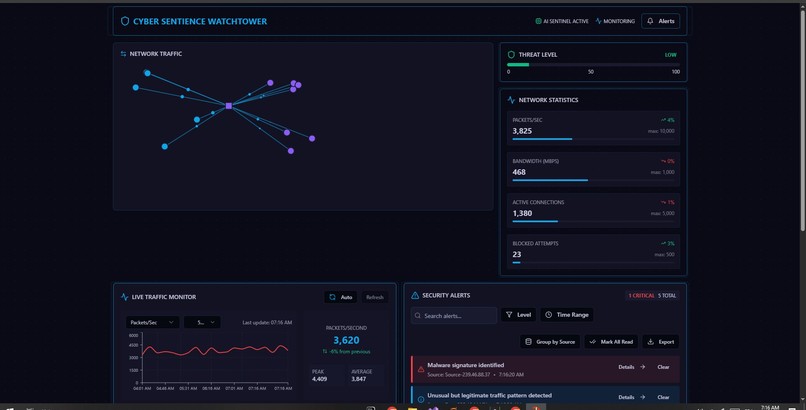Click the info icon on Unusual traffic alert
This screenshot has height=410, width=806.
coord(420,399)
